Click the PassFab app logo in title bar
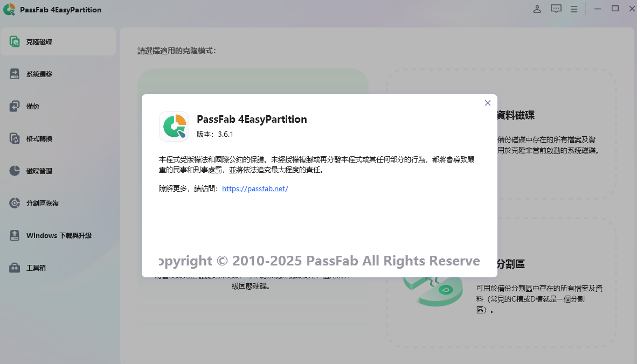 9,9
